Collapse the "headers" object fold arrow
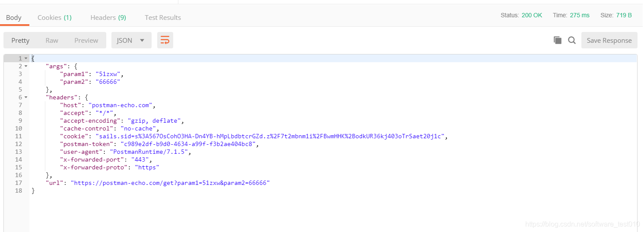This screenshot has width=644, height=232. (x=26, y=97)
